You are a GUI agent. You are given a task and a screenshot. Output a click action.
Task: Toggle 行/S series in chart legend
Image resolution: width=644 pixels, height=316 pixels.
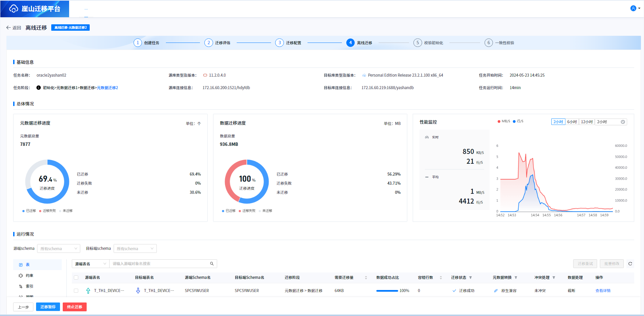518,121
